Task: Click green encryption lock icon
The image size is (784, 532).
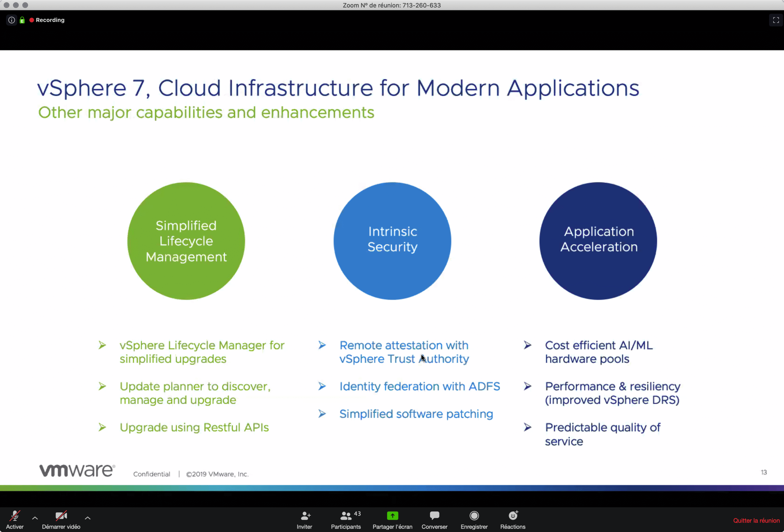Action: [22, 20]
